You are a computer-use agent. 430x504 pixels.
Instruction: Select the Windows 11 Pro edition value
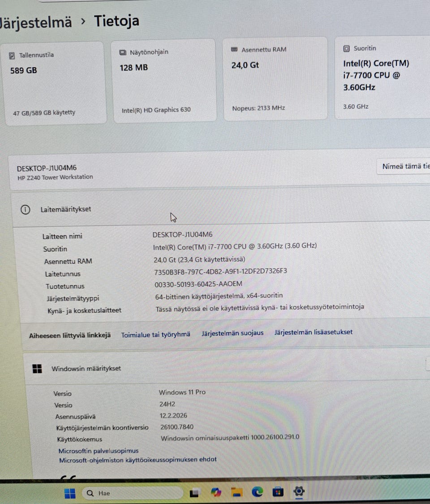(x=182, y=392)
